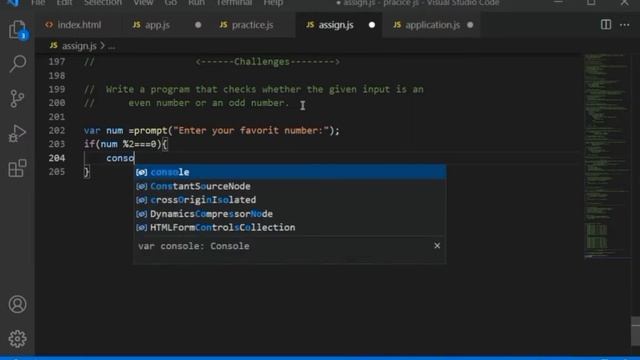Click the Split Editor icon
Image resolution: width=640 pixels, height=360 pixels.
(606, 24)
